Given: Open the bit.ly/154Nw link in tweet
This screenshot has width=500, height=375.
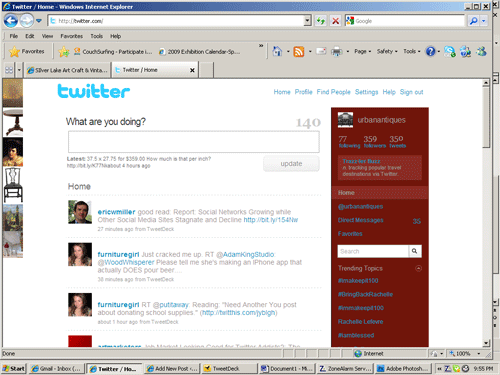Looking at the screenshot, I should [271, 220].
